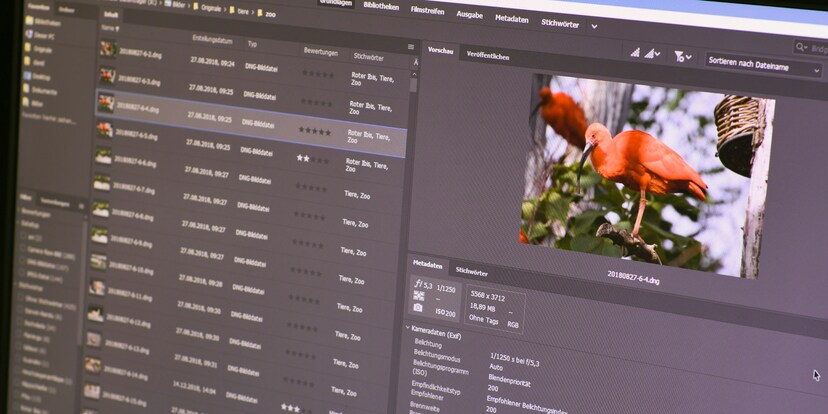The height and width of the screenshot is (414, 828).
Task: Select the file 20180827-6-2.dng thumbnail
Action: [105, 49]
